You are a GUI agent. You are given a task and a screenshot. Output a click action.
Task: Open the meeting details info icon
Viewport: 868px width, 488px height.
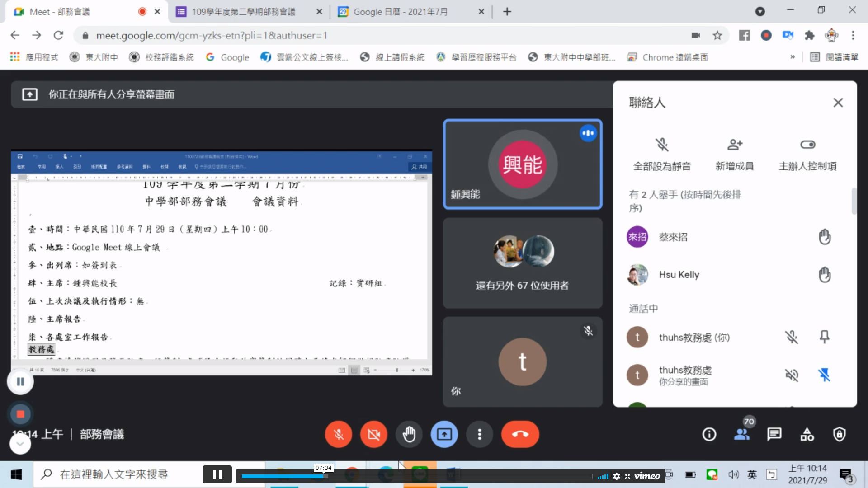pos(709,435)
